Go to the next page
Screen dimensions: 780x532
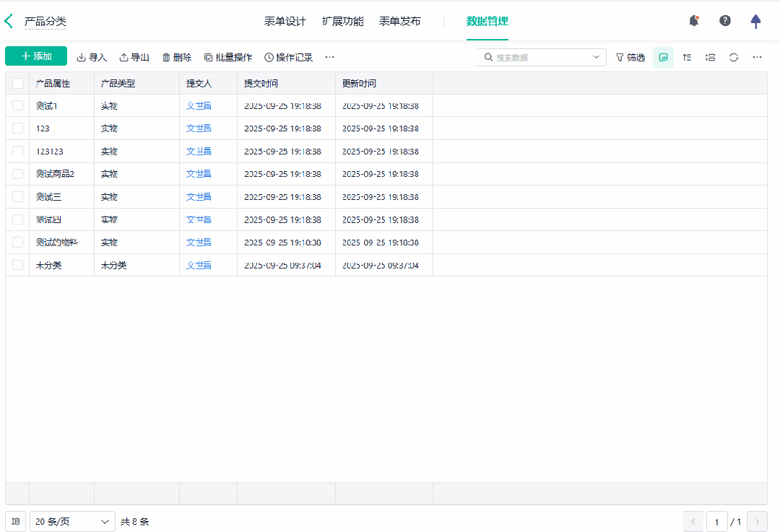[757, 522]
